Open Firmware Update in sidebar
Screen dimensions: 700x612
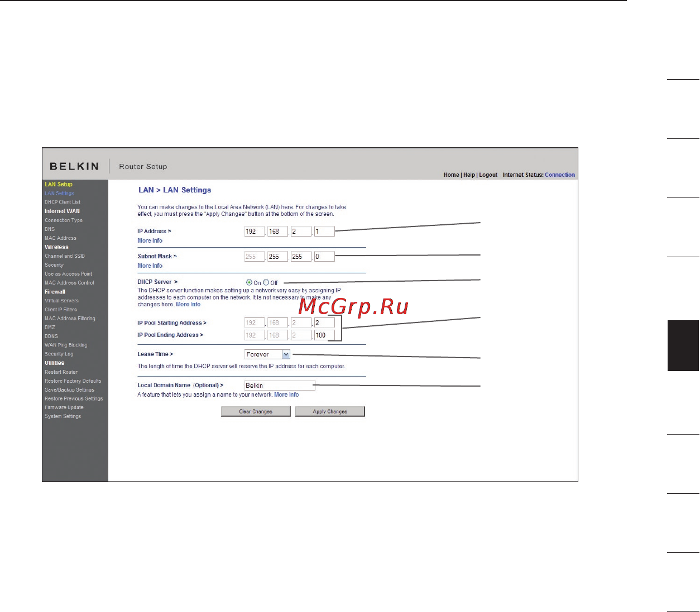(x=64, y=407)
